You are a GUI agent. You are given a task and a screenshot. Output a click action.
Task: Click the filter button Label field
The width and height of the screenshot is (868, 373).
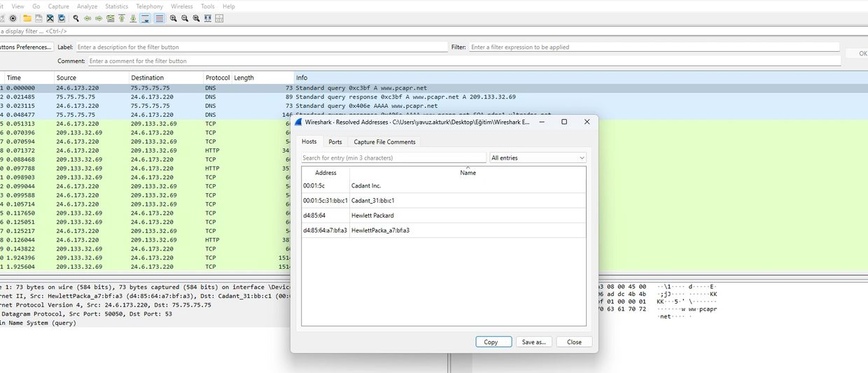click(x=261, y=47)
